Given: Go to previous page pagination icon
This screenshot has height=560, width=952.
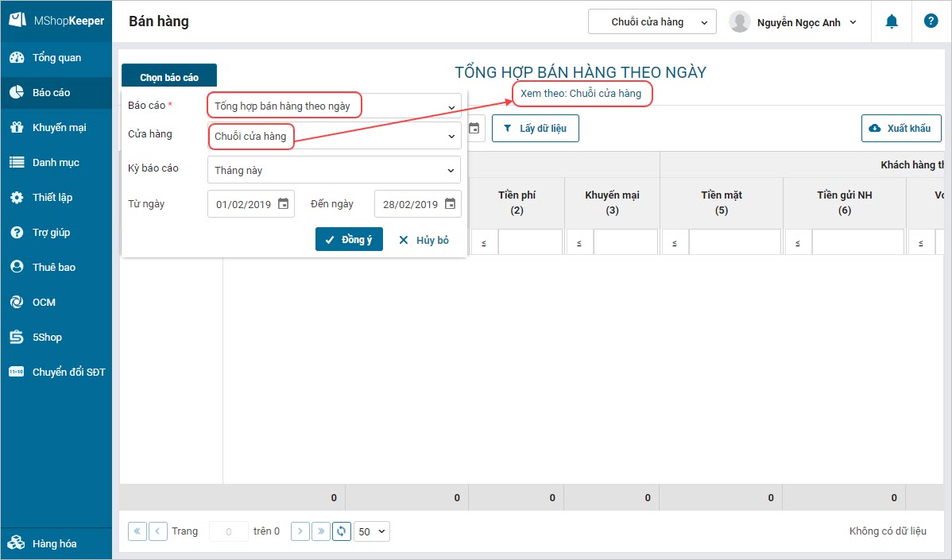Looking at the screenshot, I should pos(158,531).
